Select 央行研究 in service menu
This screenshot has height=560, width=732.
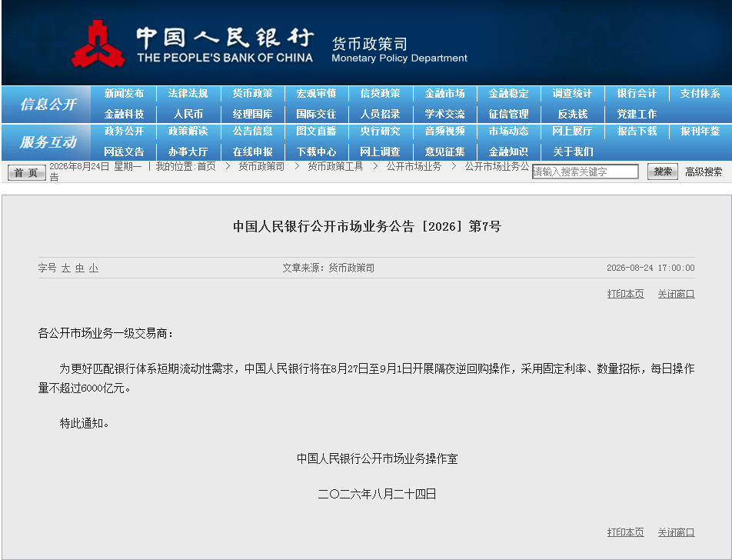(380, 132)
